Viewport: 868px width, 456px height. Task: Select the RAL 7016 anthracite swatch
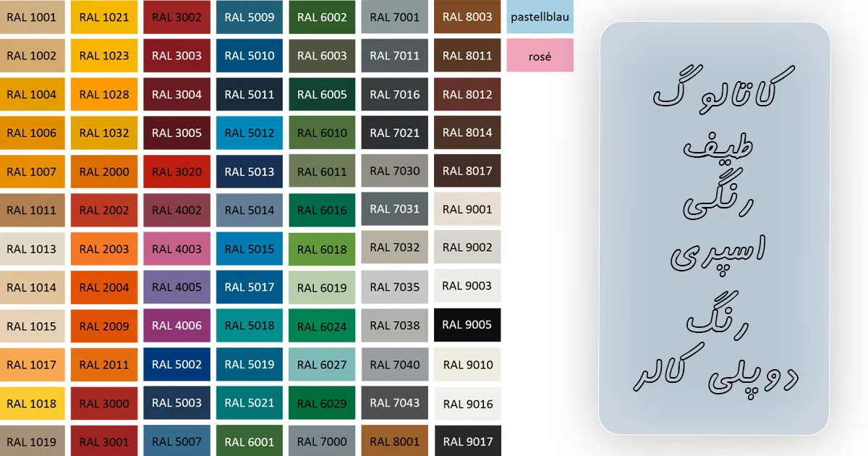click(395, 94)
